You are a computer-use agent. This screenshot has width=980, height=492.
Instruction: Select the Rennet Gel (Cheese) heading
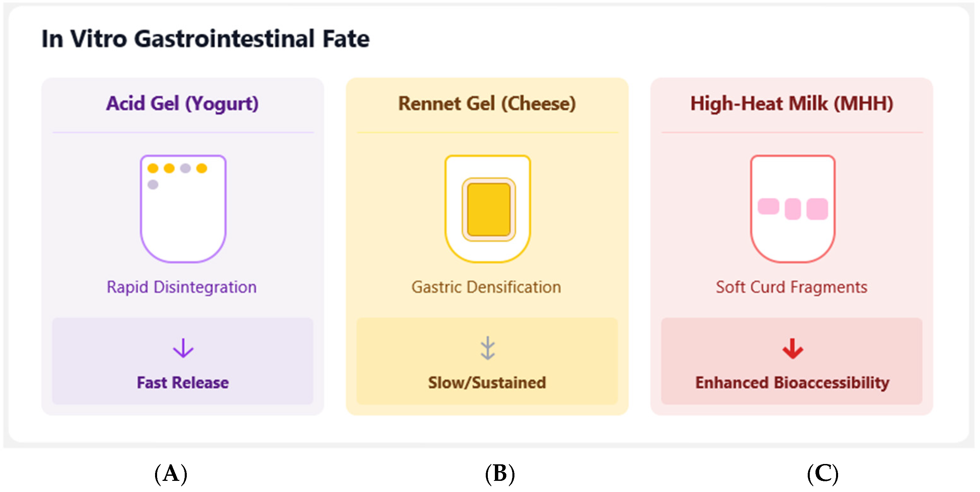click(487, 104)
